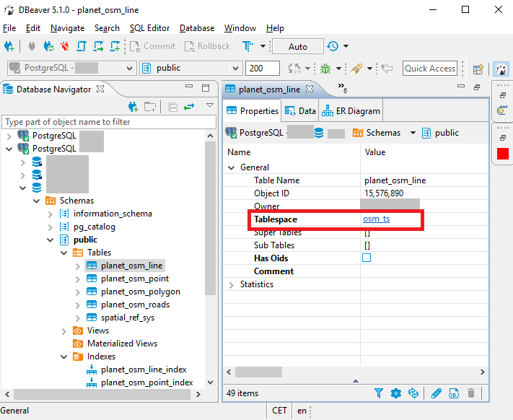Screen dimensions: 513x420
Task: Click the transaction log clock icon
Action: coord(333,46)
